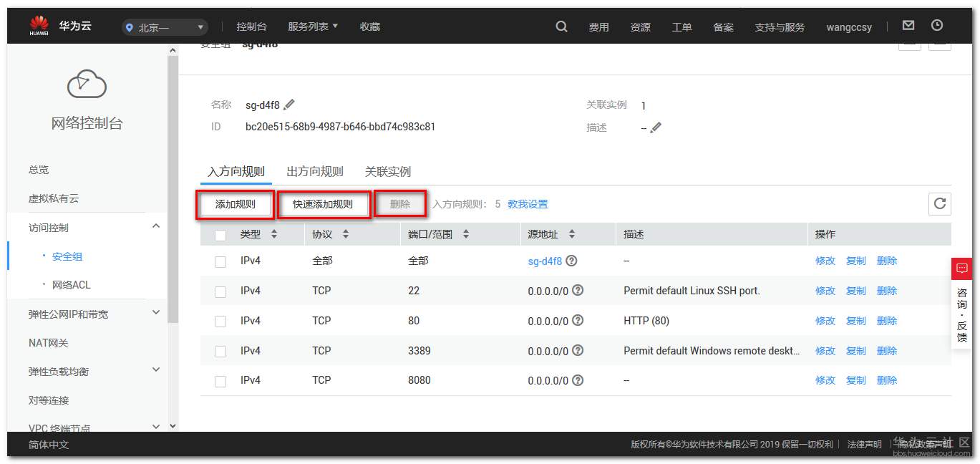980x464 pixels.
Task: Refresh the inbound rules list
Action: [940, 203]
